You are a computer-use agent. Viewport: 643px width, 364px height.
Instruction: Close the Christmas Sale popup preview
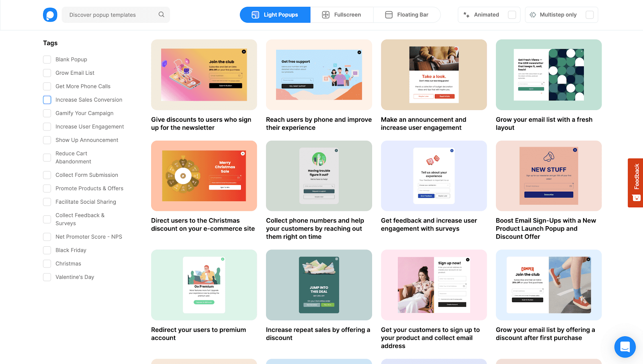[243, 153]
